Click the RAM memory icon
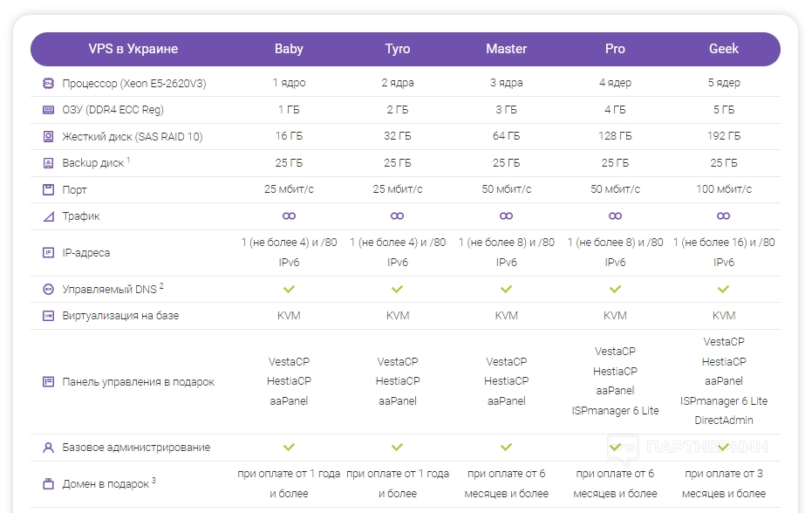The image size is (812, 513). tap(49, 110)
